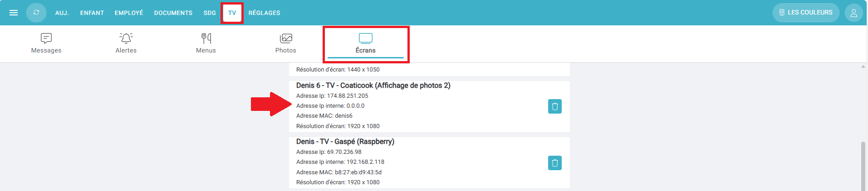Select the TV menu item
Viewport: 868px width, 191px height.
pyautogui.click(x=232, y=13)
